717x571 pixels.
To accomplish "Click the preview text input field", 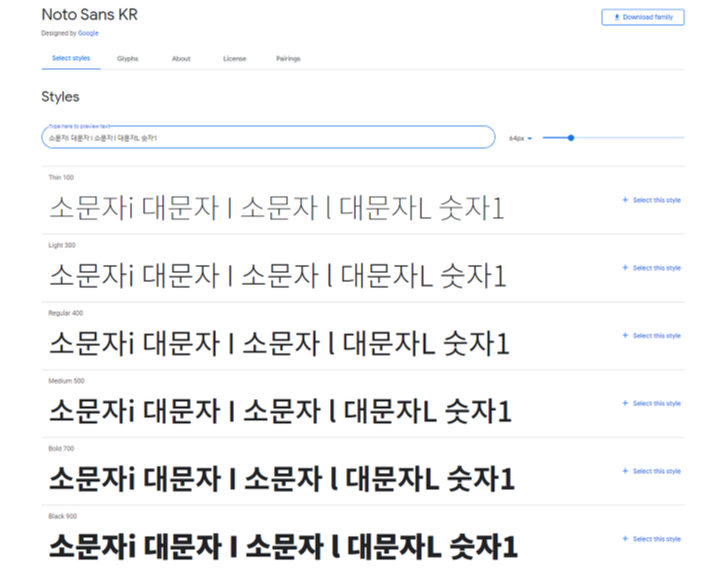I will click(x=268, y=137).
